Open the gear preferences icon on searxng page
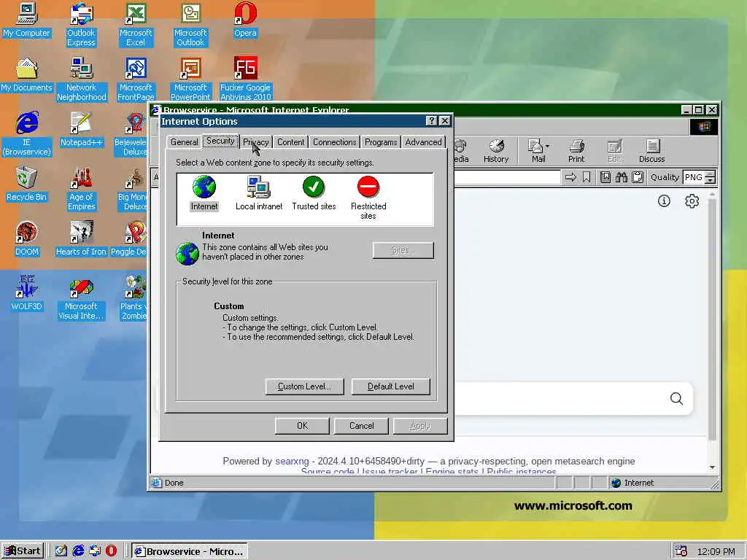The width and height of the screenshot is (747, 560). pos(692,201)
